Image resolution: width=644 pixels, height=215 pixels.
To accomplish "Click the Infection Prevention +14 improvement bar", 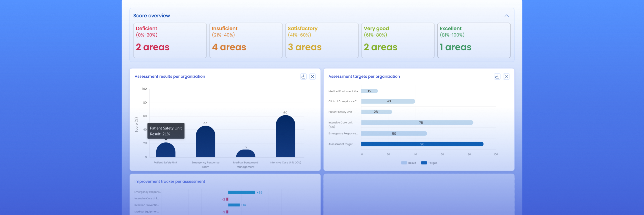I will (234, 205).
